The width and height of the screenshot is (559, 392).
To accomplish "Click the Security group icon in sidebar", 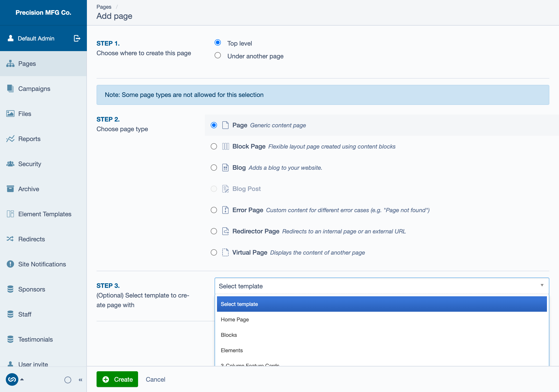I will coord(10,164).
